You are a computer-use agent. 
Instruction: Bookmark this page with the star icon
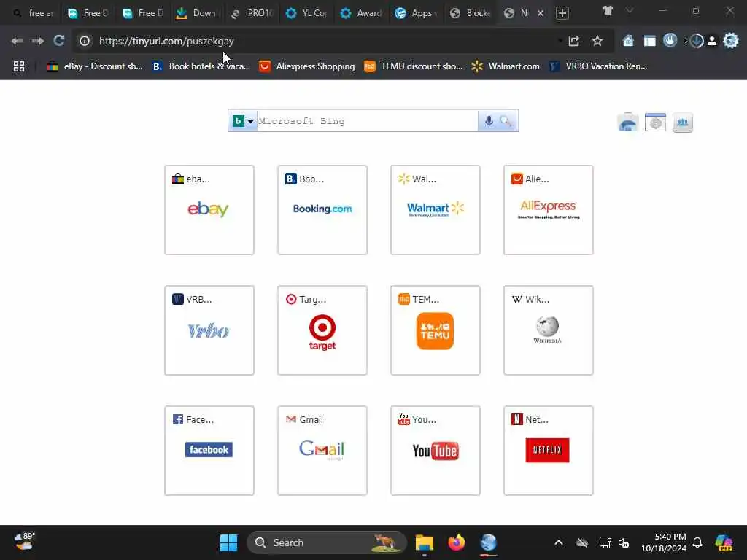point(597,41)
